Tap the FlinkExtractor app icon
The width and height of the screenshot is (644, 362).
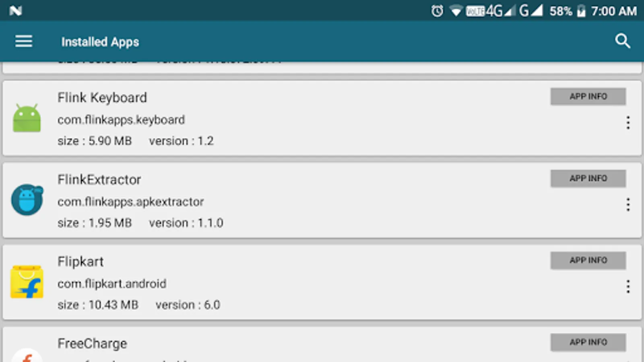tap(27, 200)
